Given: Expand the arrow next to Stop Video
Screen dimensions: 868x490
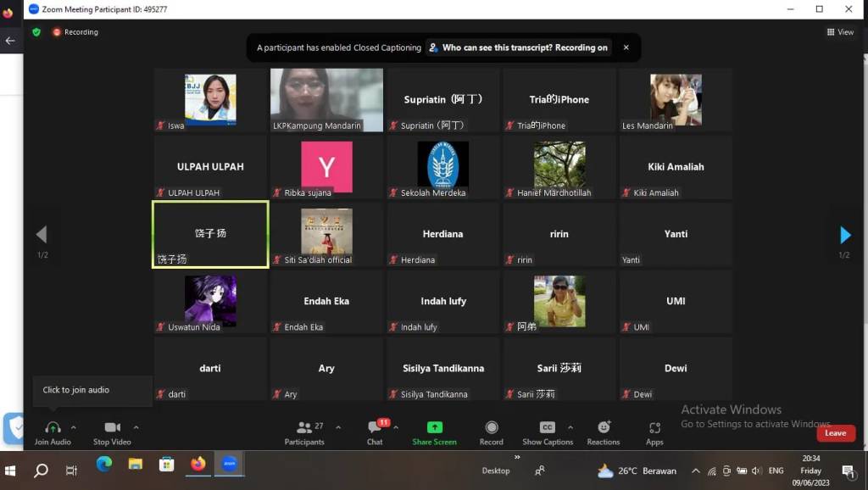Looking at the screenshot, I should (136, 427).
